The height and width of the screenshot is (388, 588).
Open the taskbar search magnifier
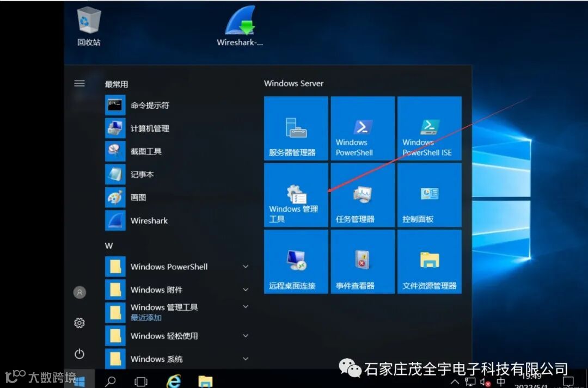point(110,381)
